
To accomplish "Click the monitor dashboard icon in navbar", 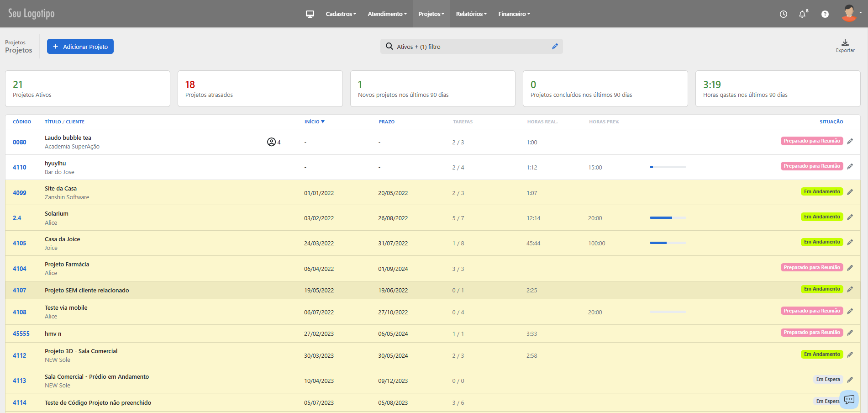I will [310, 14].
